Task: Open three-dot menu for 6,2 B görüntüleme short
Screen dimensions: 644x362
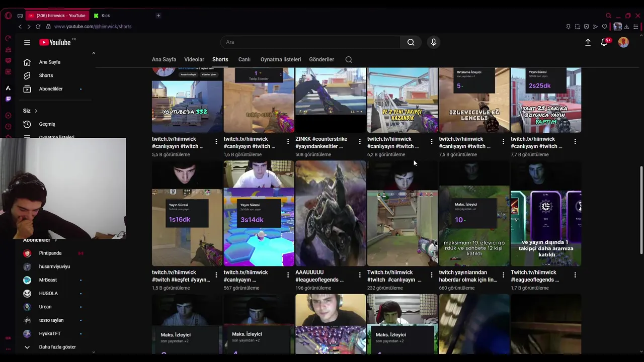Action: point(432,142)
